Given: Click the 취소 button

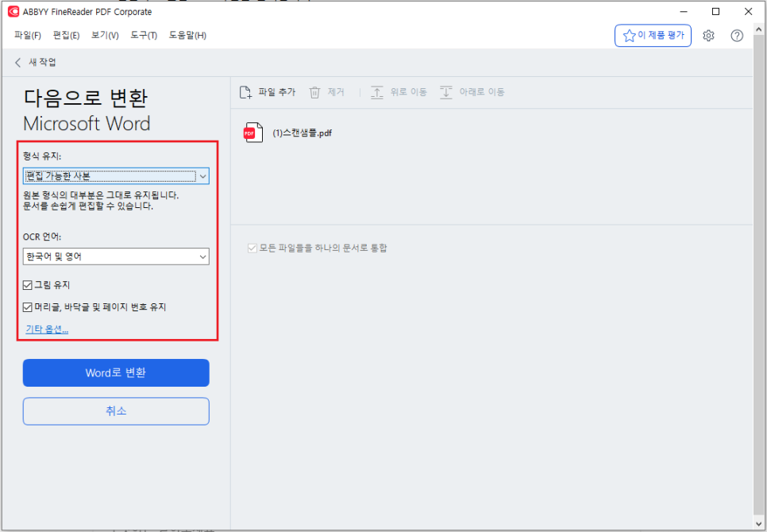Looking at the screenshot, I should click(x=116, y=411).
